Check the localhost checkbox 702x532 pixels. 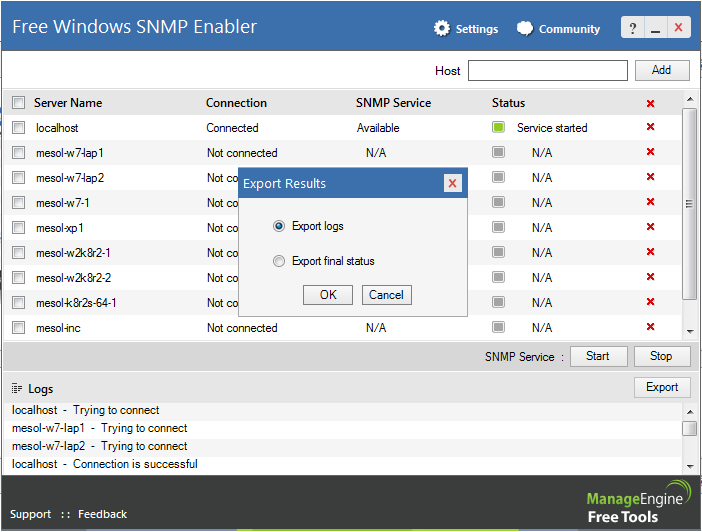tap(18, 128)
